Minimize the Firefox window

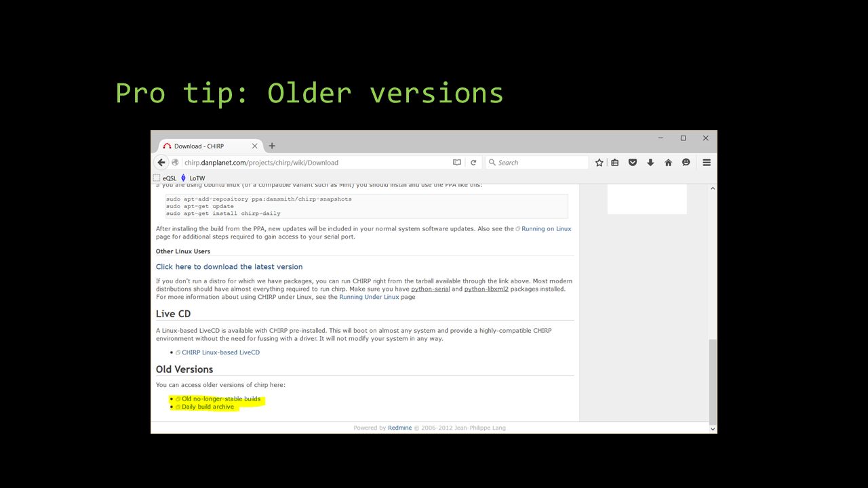pos(660,138)
